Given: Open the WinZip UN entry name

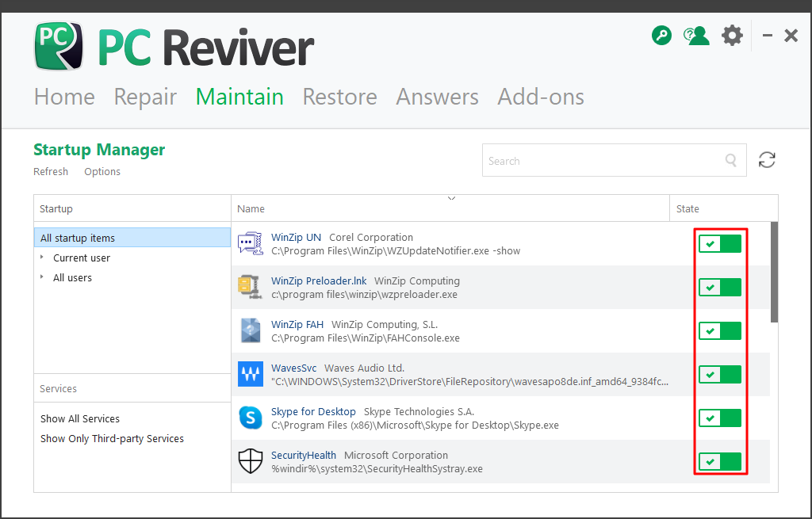Looking at the screenshot, I should pos(297,237).
